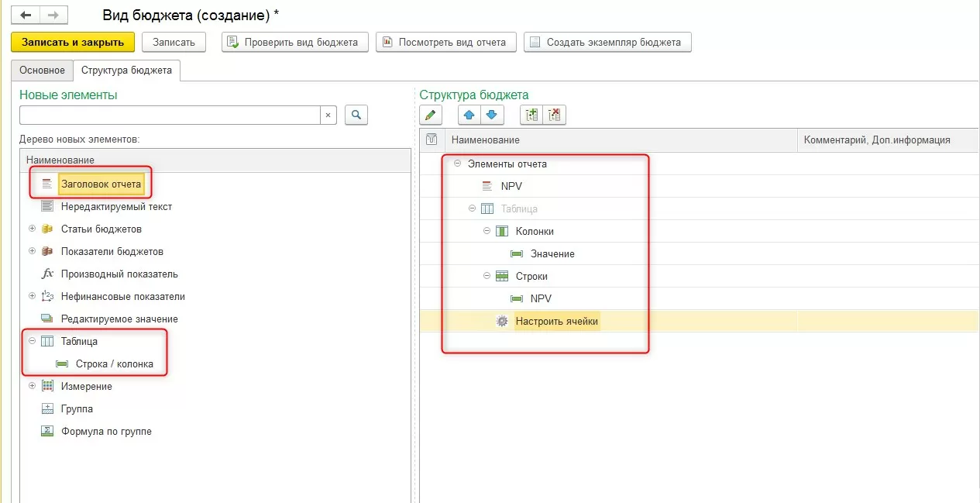Clear the search field with the x
The image size is (980, 503).
tap(328, 115)
